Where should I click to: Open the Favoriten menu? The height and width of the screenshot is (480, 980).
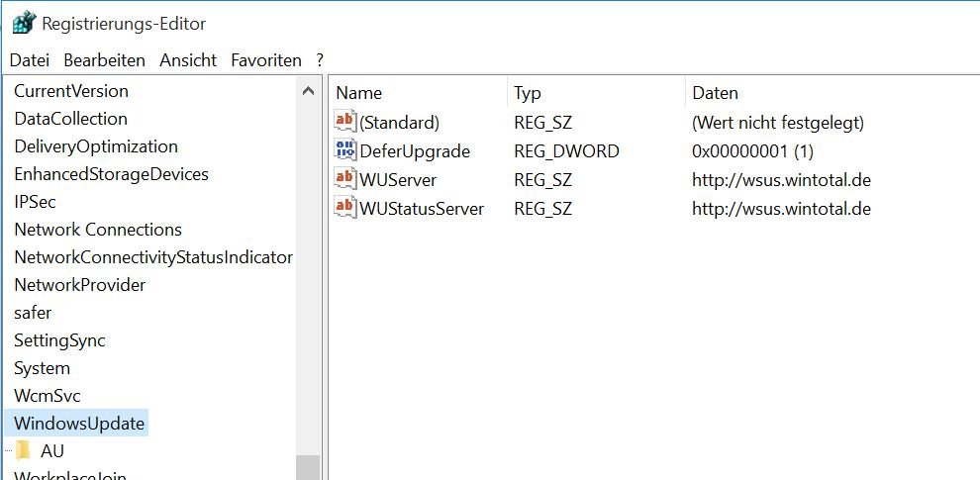pyautogui.click(x=266, y=60)
